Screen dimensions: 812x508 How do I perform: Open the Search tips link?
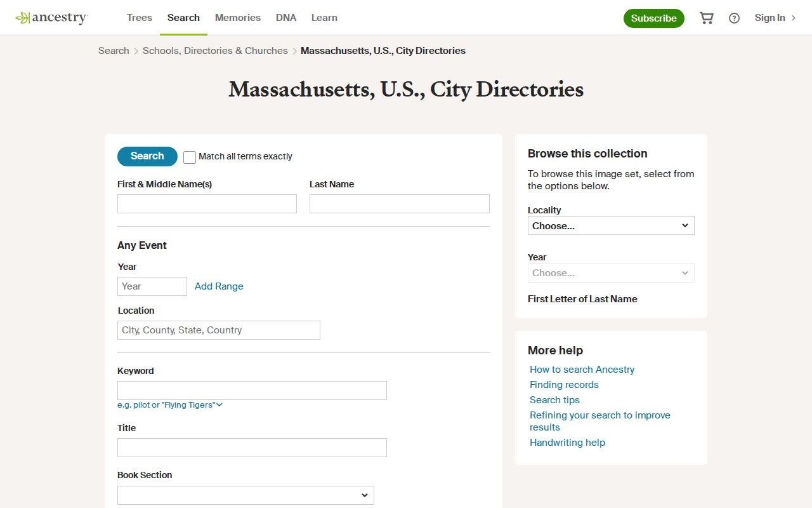coord(554,400)
